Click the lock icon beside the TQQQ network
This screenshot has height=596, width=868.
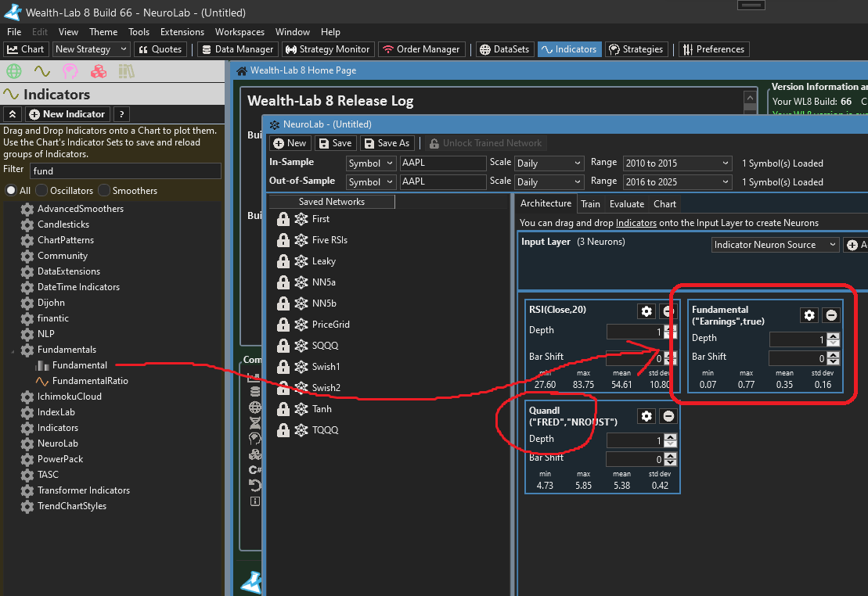283,430
